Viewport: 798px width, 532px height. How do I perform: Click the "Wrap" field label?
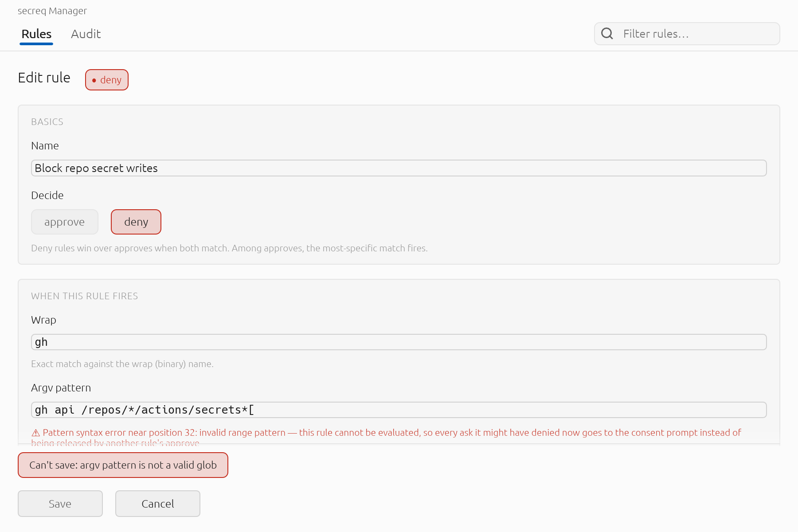point(44,320)
